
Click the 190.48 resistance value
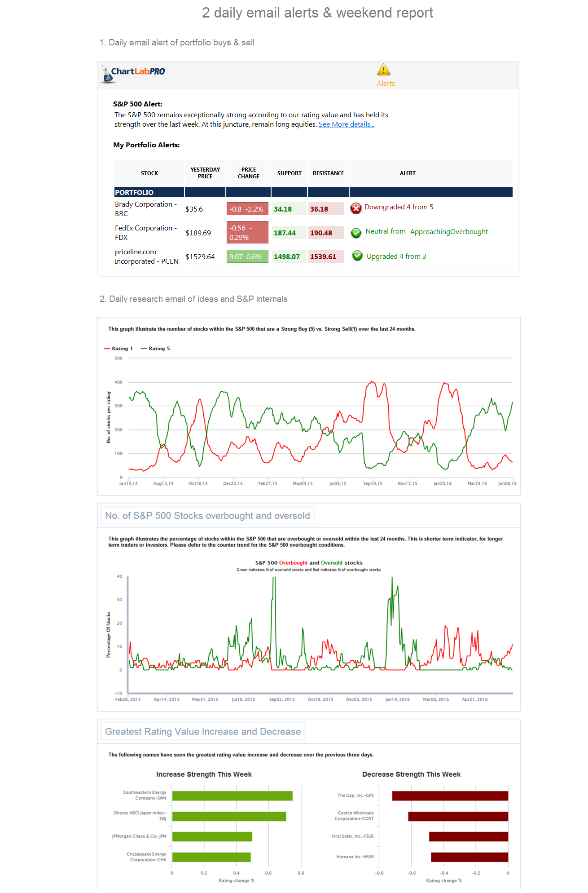(x=321, y=233)
